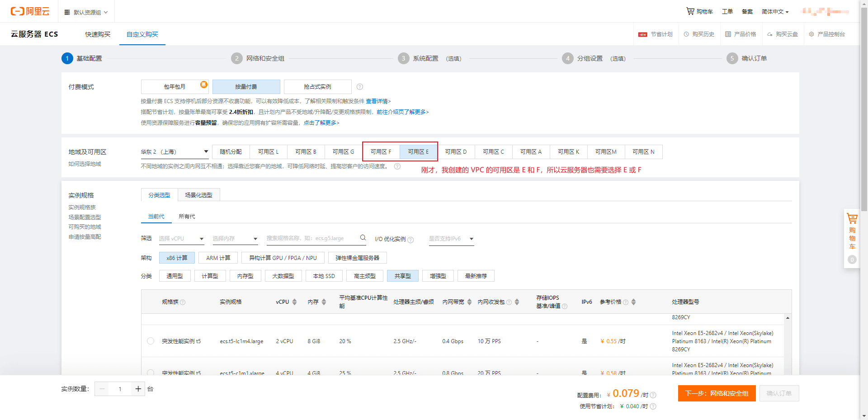This screenshot has height=420, width=868.
Task: Select availability zone 可用区 F
Action: 381,152
